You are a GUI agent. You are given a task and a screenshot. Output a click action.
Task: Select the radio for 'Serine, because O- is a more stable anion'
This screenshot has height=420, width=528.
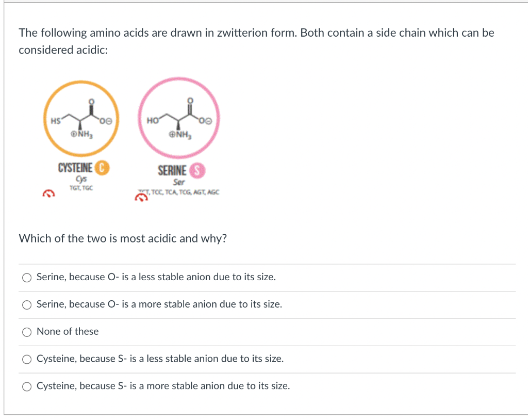(26, 304)
